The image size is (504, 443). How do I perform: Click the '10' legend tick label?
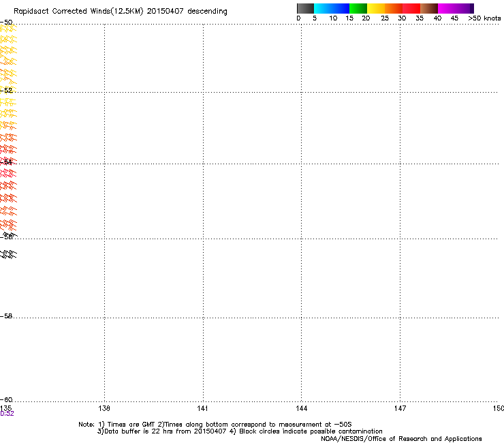[x=333, y=18]
